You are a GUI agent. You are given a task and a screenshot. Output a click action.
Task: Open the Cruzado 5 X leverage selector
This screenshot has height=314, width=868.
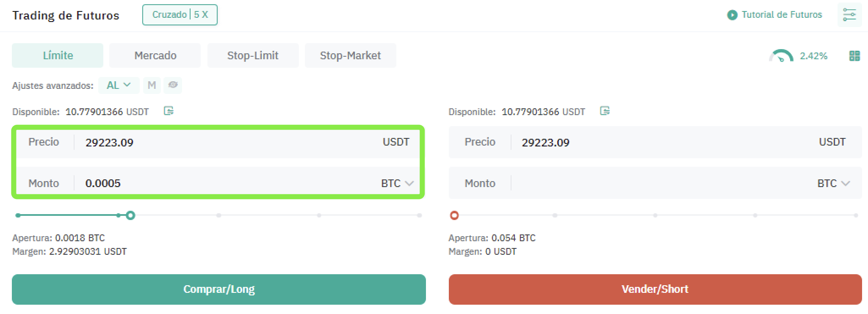coord(180,15)
